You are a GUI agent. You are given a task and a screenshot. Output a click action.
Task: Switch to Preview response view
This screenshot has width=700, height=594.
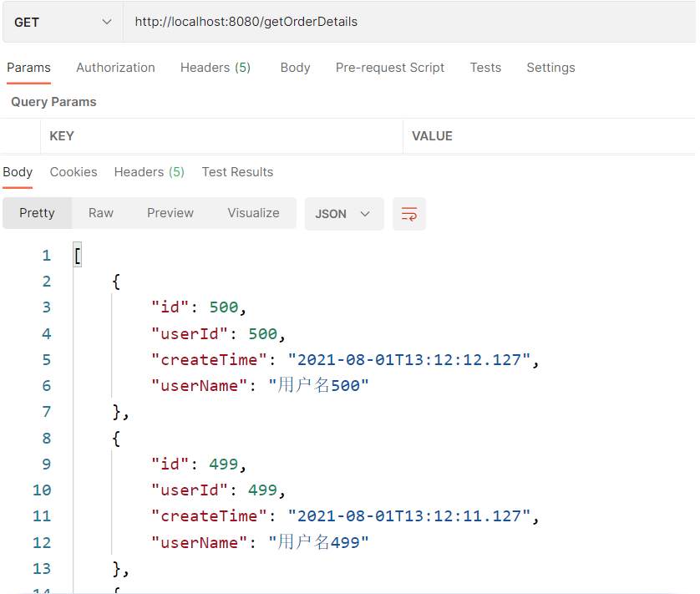[170, 213]
